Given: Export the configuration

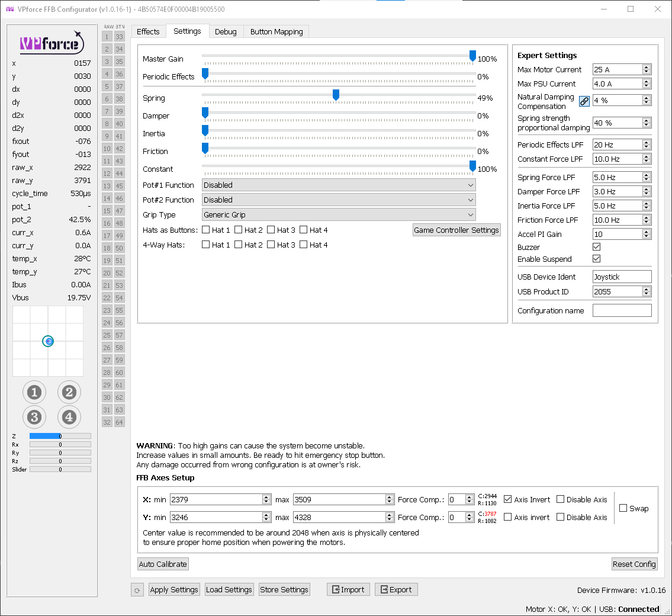Looking at the screenshot, I should [x=396, y=589].
